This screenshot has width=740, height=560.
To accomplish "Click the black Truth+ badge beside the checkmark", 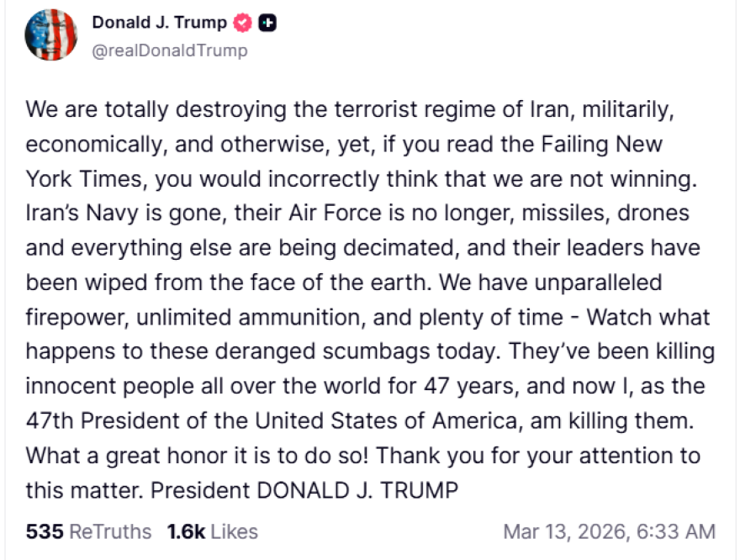I will [x=268, y=23].
